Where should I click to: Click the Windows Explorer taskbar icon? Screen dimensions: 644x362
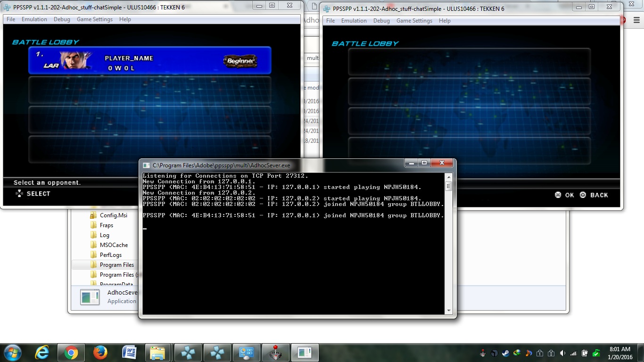(157, 353)
